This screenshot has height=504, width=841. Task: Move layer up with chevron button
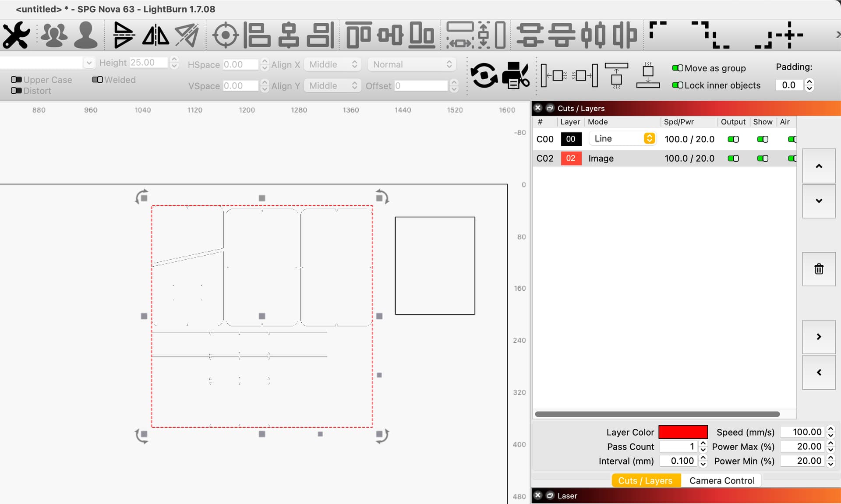tap(819, 166)
